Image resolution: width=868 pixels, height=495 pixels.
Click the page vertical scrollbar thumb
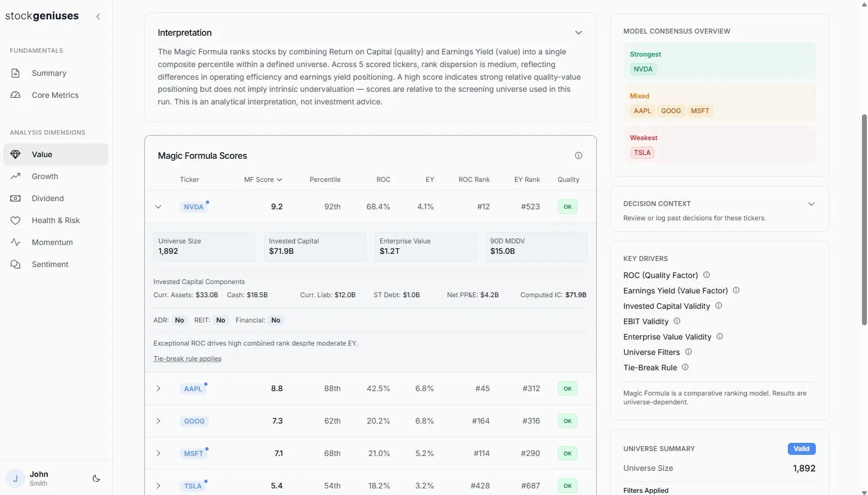click(x=864, y=220)
